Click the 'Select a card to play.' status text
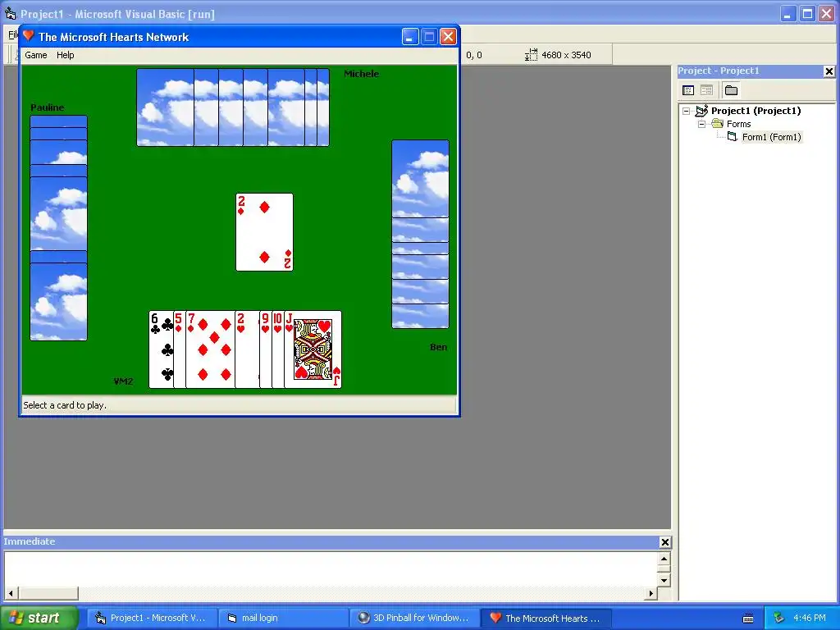 point(65,405)
